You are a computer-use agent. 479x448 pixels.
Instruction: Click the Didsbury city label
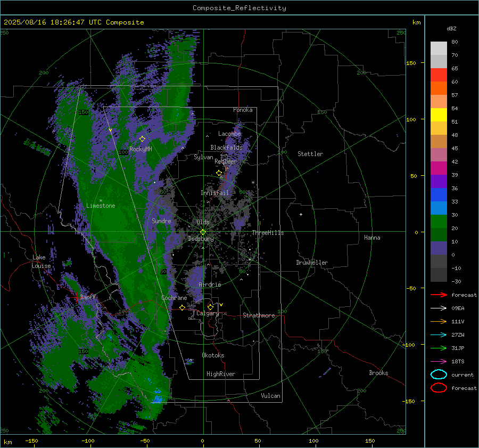tap(201, 239)
